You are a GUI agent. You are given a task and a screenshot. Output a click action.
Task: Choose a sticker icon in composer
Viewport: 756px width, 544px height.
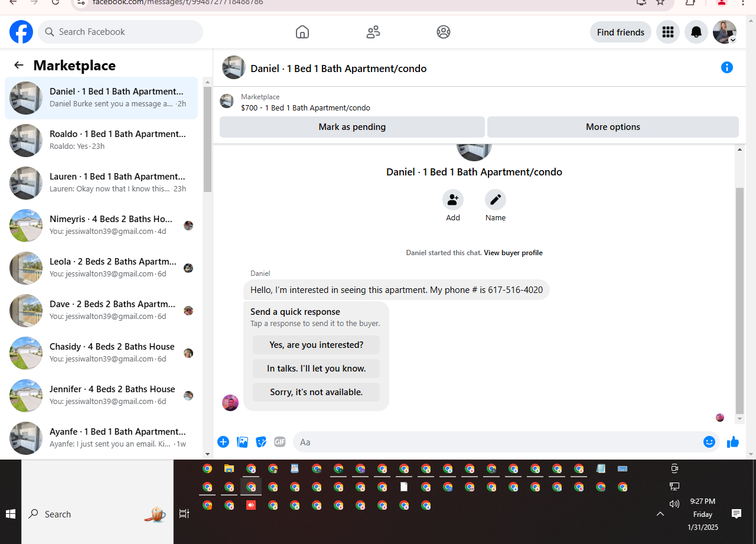(261, 442)
